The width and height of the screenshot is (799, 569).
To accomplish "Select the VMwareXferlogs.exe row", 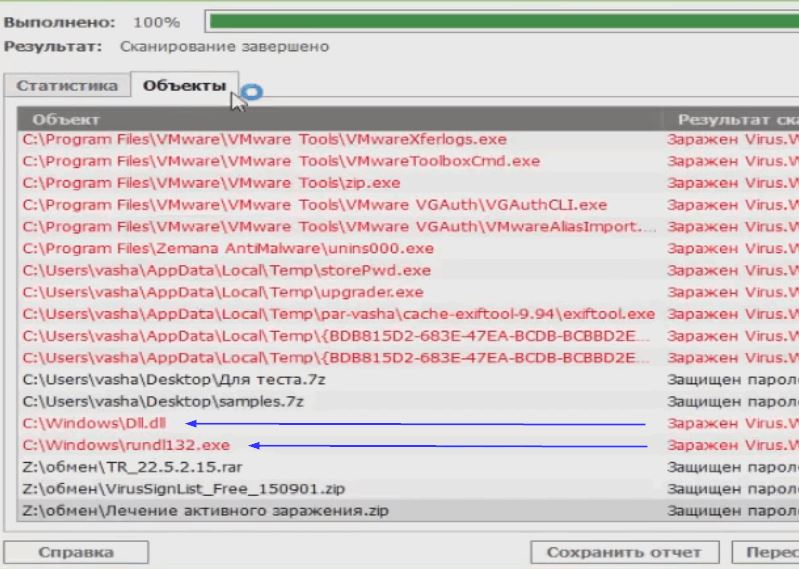I will pyautogui.click(x=264, y=139).
